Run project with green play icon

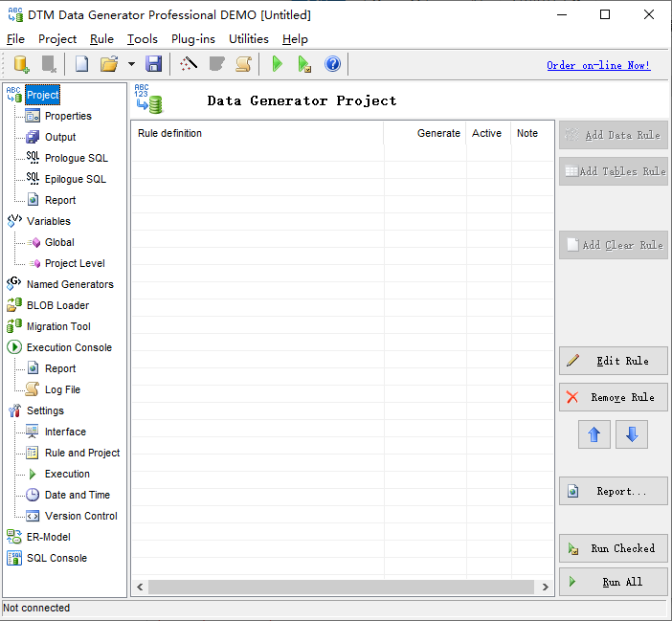point(278,64)
